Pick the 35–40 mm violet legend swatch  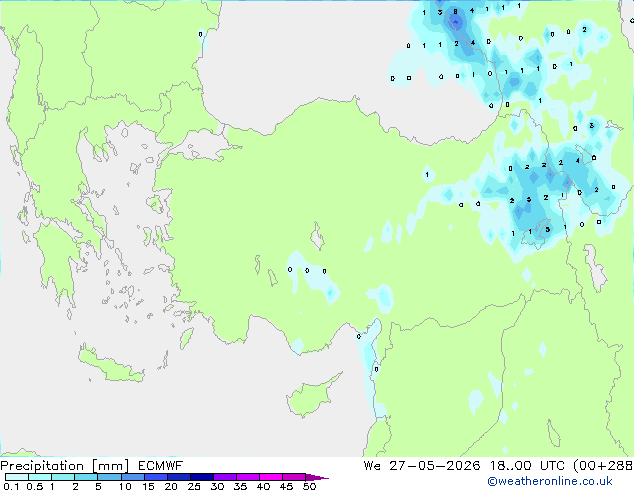click(x=247, y=477)
